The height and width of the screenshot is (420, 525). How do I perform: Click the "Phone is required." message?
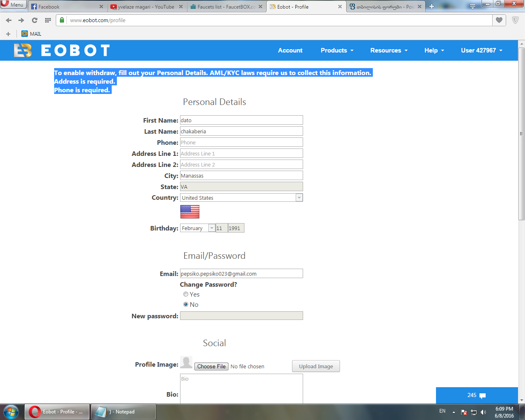pos(82,90)
